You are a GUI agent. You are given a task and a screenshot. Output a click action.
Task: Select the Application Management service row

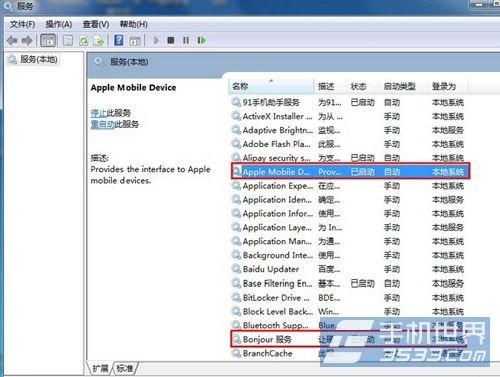pos(348,241)
